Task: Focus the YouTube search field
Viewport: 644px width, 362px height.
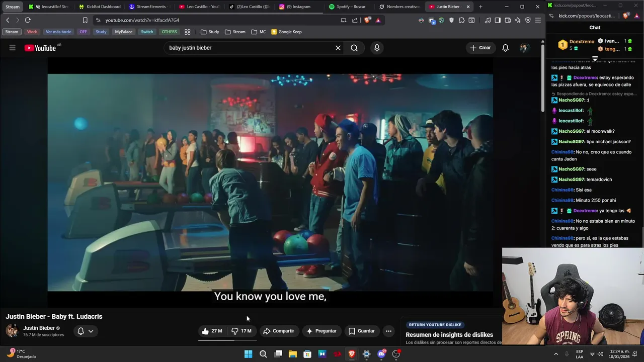Action: [249, 48]
